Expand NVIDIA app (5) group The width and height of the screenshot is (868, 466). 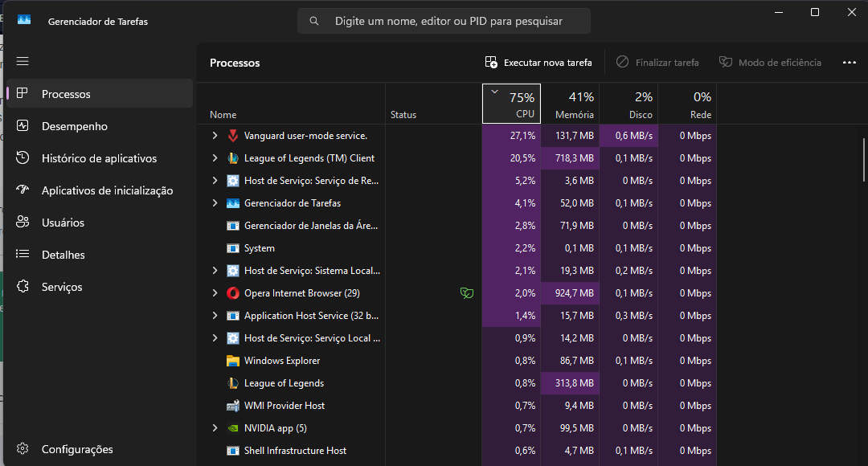pos(215,428)
